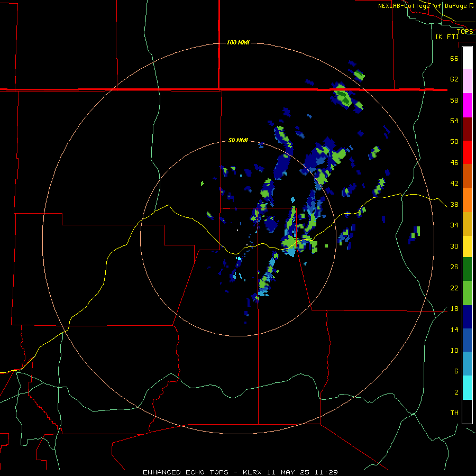
Task: Click the "ENHANCED ECHO TOPS" caption text
Action: click(x=186, y=472)
